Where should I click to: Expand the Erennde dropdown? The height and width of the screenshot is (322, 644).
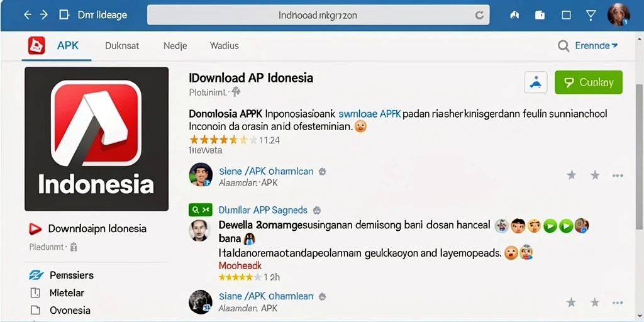(x=596, y=45)
